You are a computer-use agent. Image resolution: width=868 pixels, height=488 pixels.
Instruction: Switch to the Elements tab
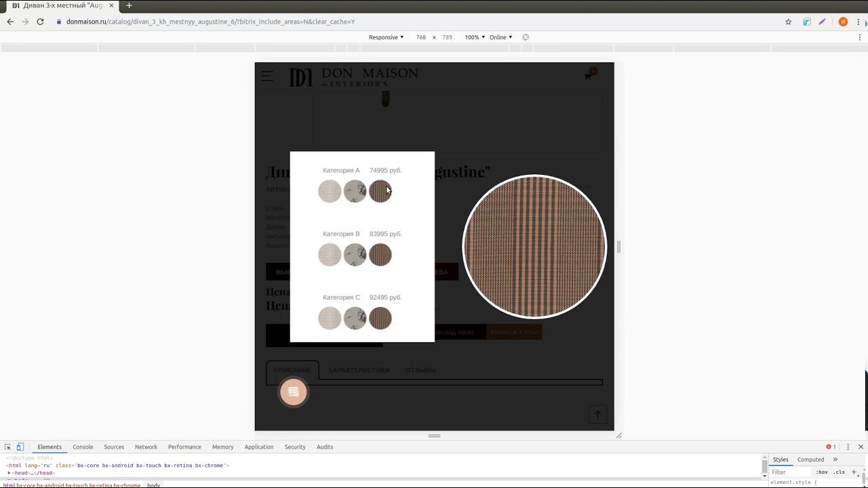click(x=50, y=447)
